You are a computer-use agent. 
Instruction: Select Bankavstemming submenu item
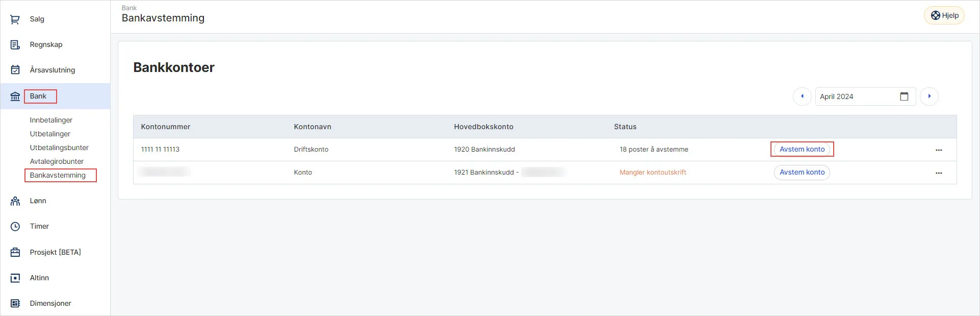pos(58,175)
